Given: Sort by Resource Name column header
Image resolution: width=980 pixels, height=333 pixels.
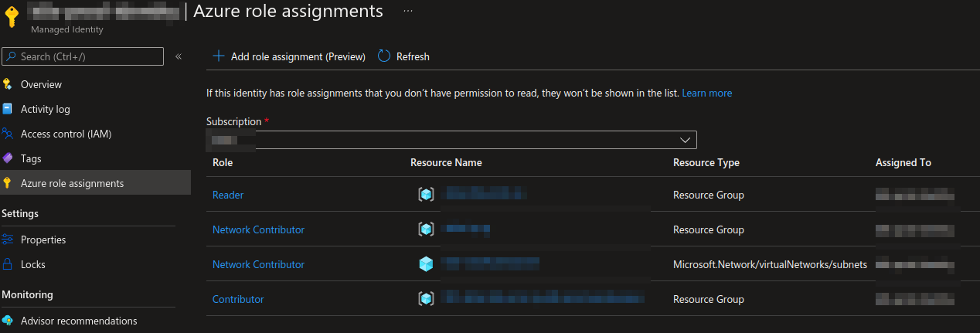Looking at the screenshot, I should click(x=446, y=162).
